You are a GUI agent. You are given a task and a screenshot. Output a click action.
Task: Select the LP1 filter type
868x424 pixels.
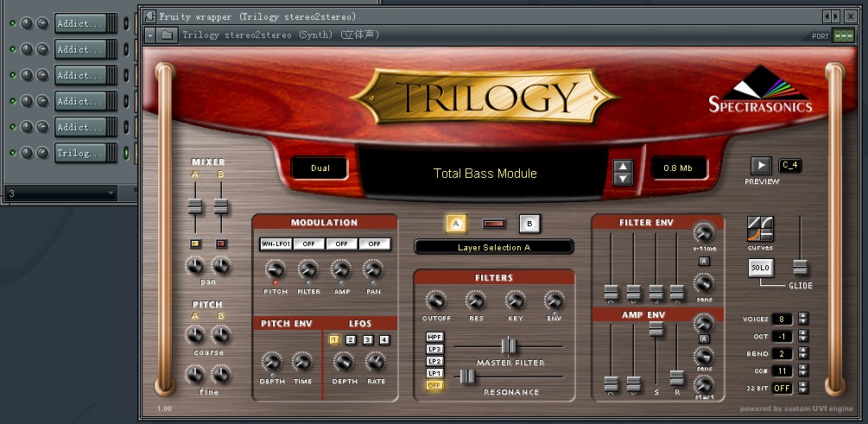point(434,374)
